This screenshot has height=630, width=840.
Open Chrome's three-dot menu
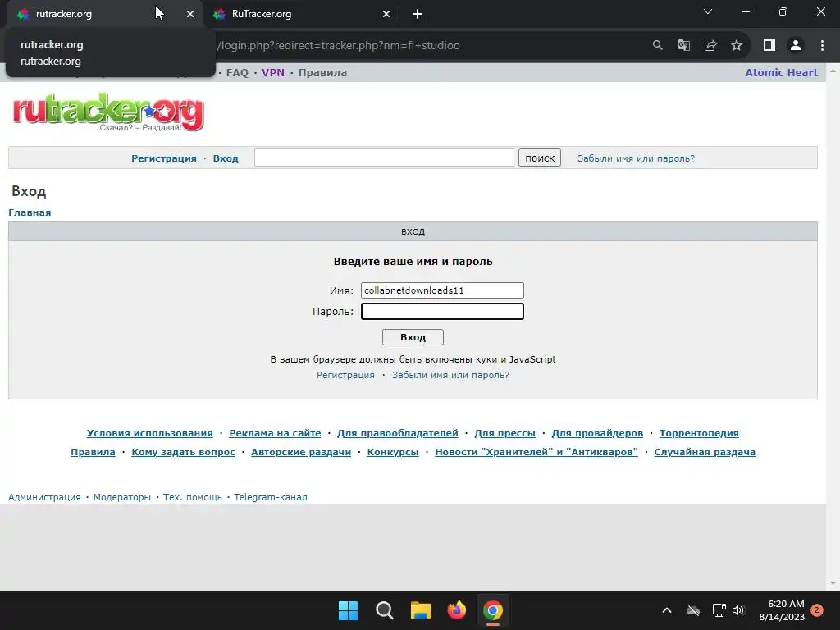point(822,46)
